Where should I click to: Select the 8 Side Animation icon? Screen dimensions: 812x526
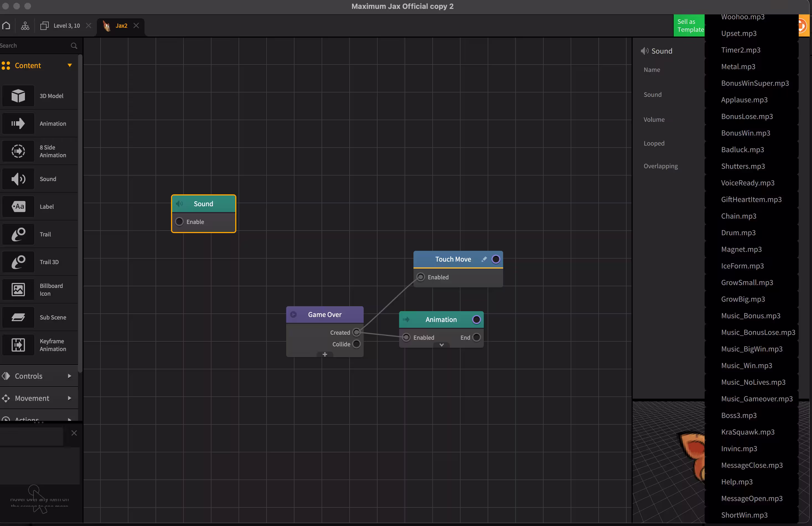[x=18, y=151]
